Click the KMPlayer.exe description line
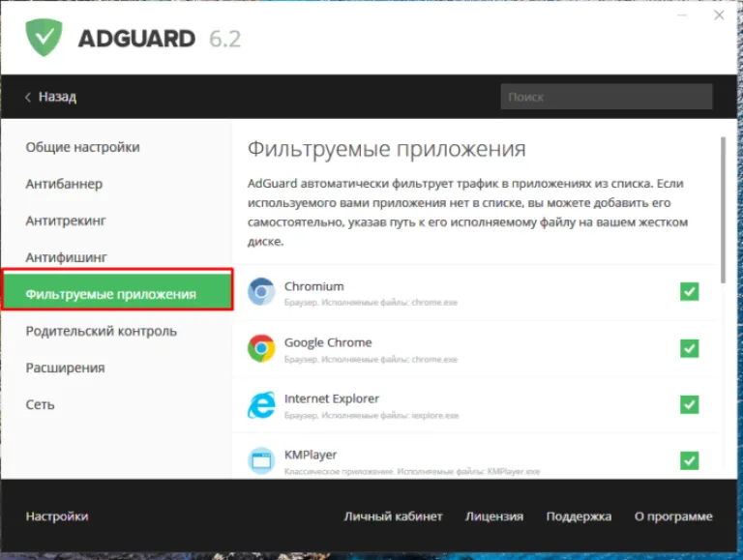 point(412,471)
